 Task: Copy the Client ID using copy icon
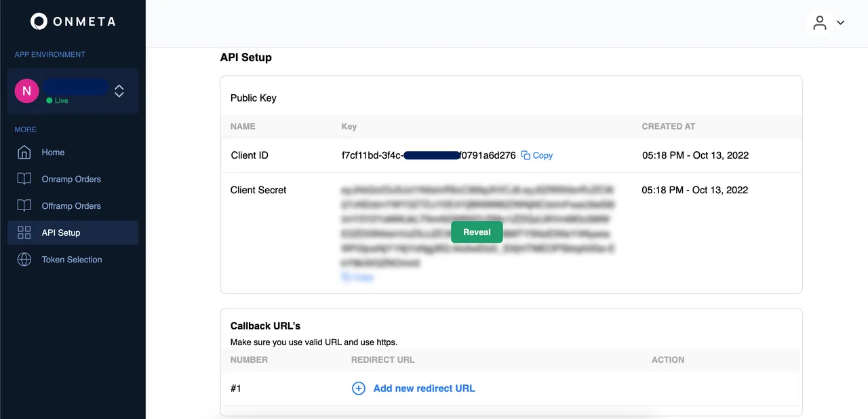click(526, 155)
